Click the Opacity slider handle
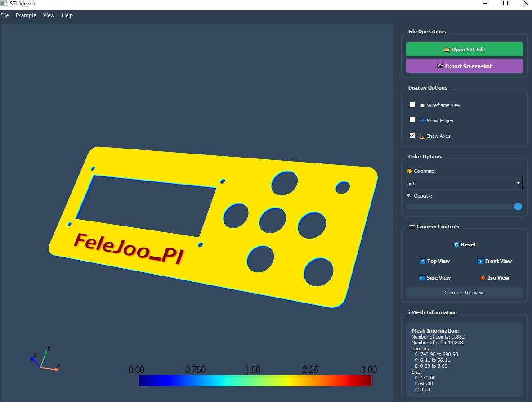 [x=518, y=207]
